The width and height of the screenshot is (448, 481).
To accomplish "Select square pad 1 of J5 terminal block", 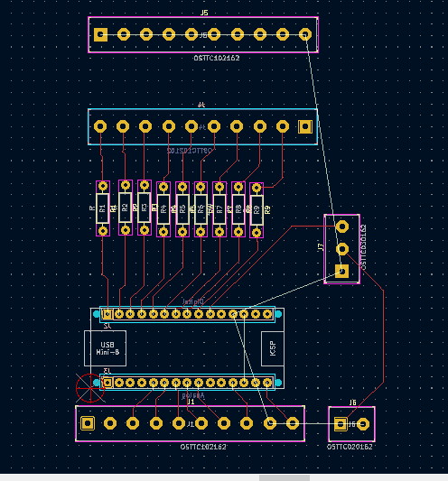I will click(x=100, y=34).
